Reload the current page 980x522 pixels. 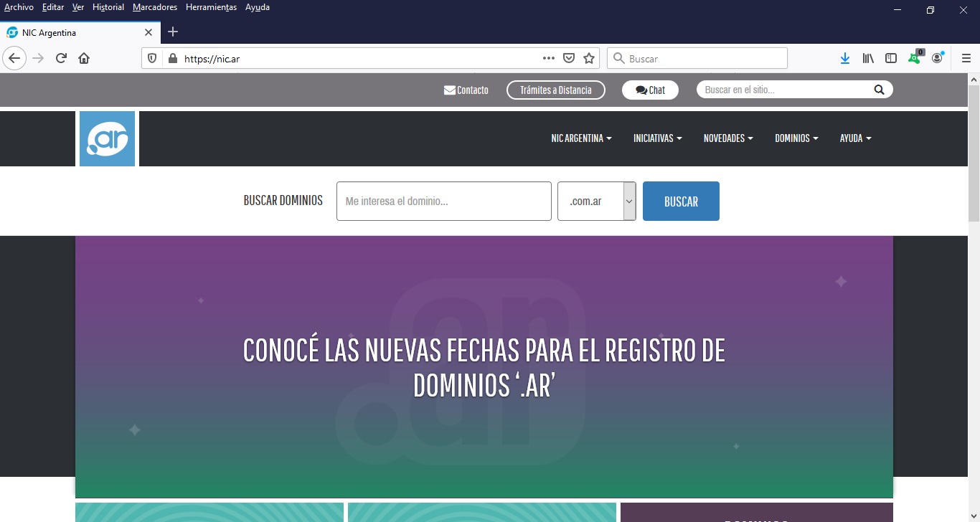61,58
